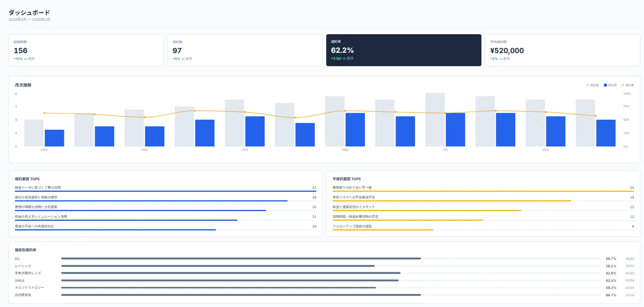Click the オルソケラトロジー progress bar
This screenshot has height=307, width=644.
click(331, 288)
